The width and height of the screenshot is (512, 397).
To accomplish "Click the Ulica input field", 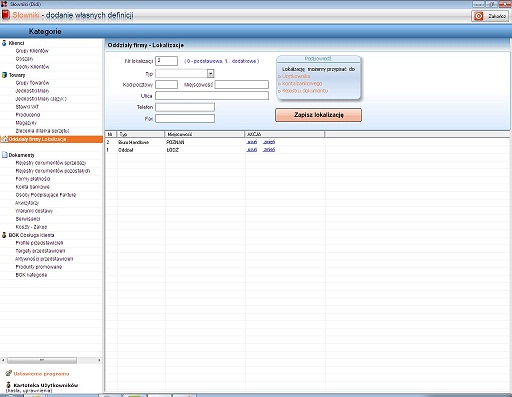I will pos(212,96).
